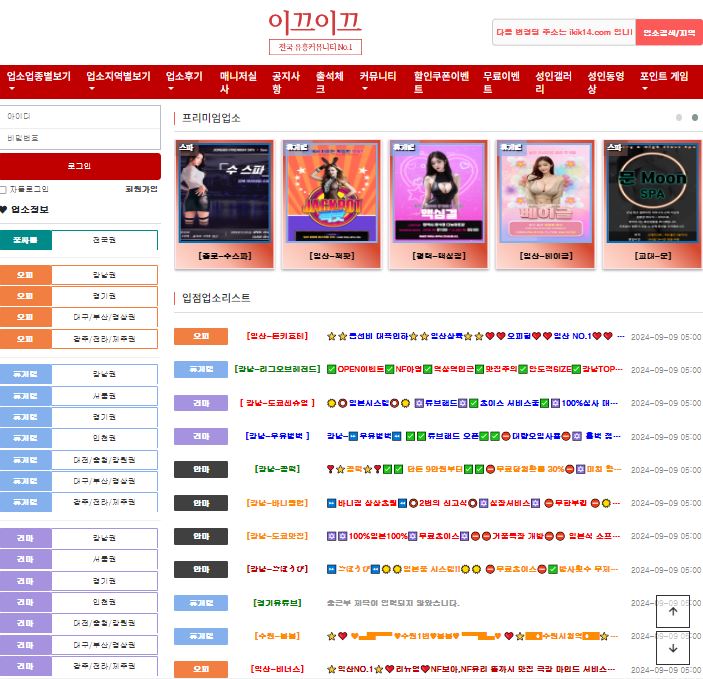Open the 출석체크 menu item
The width and height of the screenshot is (703, 679).
(x=330, y=82)
